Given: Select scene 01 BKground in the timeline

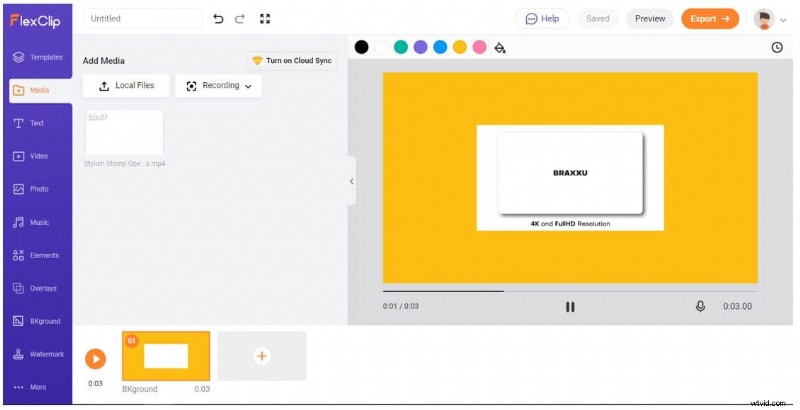Looking at the screenshot, I should click(x=166, y=356).
